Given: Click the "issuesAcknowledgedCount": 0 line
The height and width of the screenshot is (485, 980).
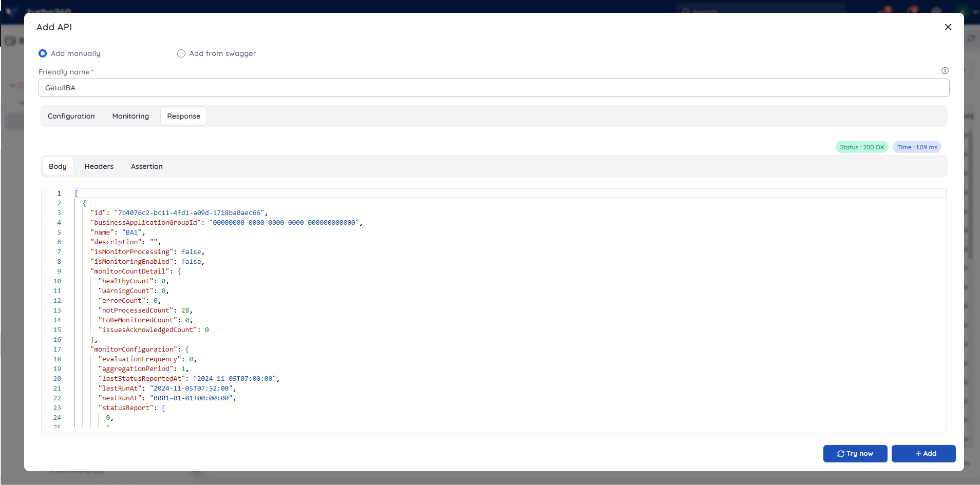Looking at the screenshot, I should (x=154, y=330).
